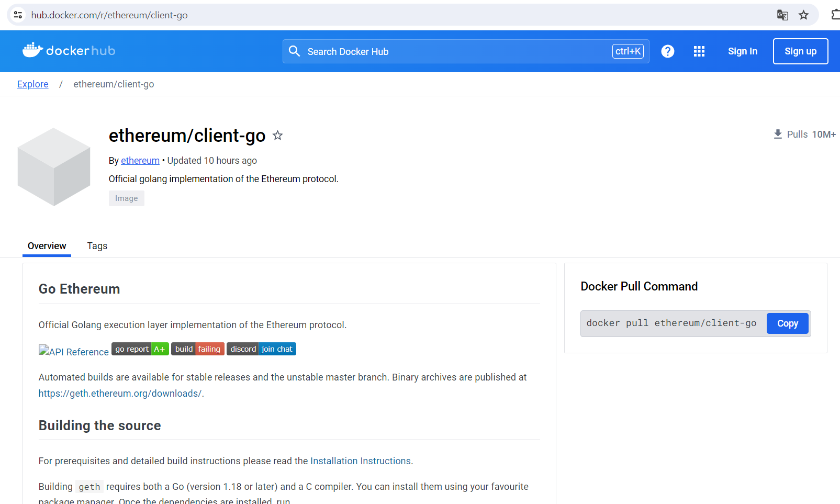This screenshot has height=504, width=840.
Task: Click the search magnifier icon
Action: (295, 51)
